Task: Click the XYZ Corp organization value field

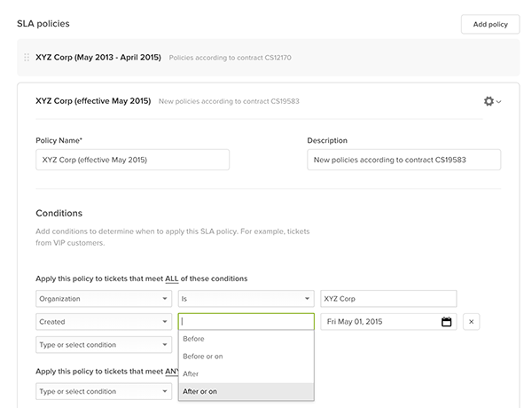Action: [388, 299]
